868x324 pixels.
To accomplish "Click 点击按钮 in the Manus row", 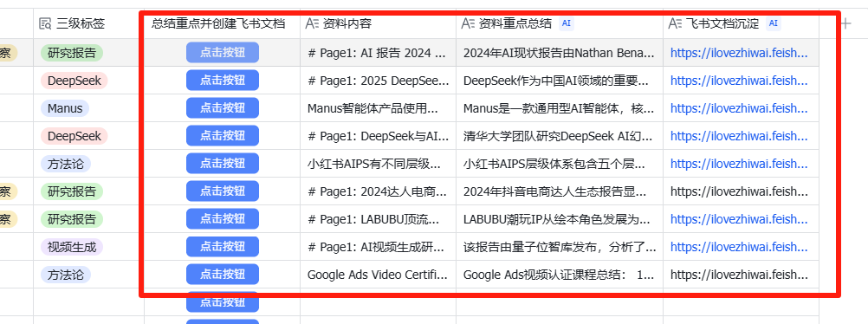I will tap(223, 108).
